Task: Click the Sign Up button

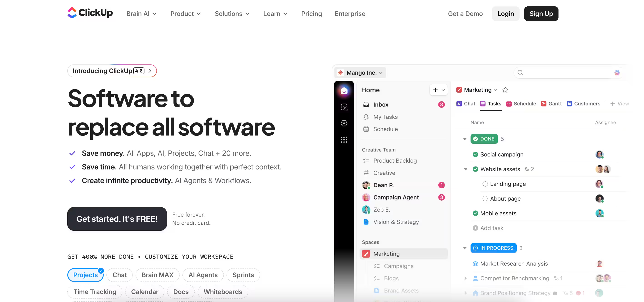Action: click(541, 13)
